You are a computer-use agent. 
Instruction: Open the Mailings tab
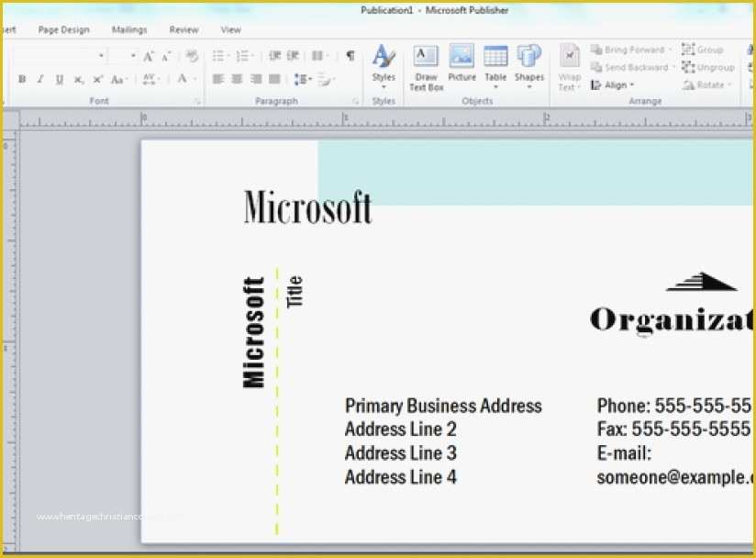[129, 30]
